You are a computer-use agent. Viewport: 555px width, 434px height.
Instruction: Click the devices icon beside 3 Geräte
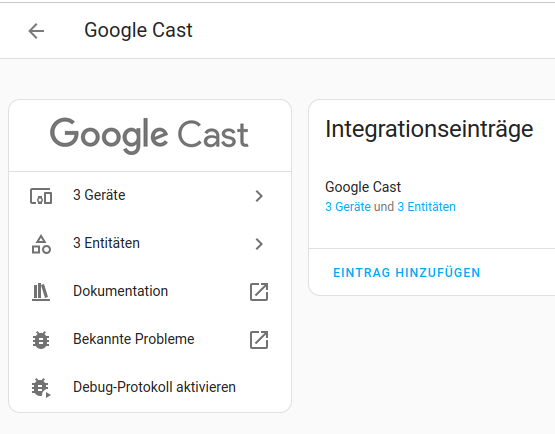click(x=41, y=196)
